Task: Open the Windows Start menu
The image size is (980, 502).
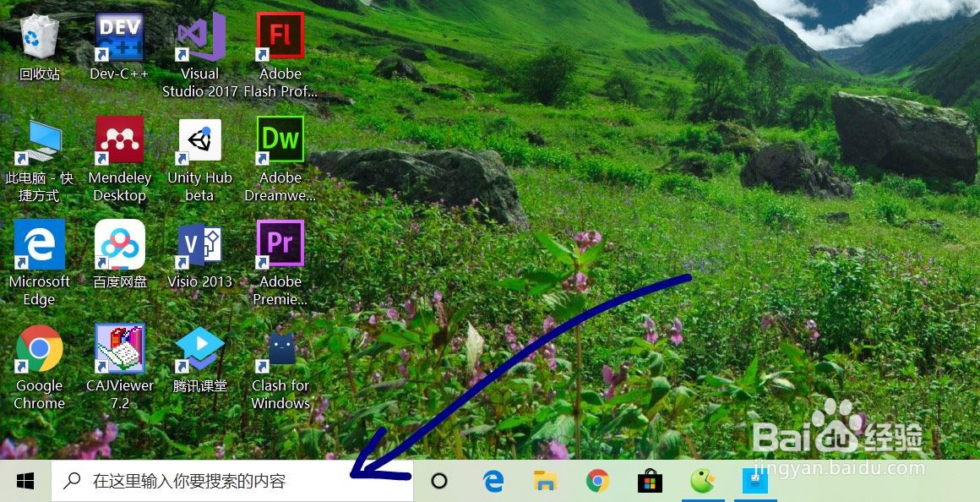Action: pos(25,481)
